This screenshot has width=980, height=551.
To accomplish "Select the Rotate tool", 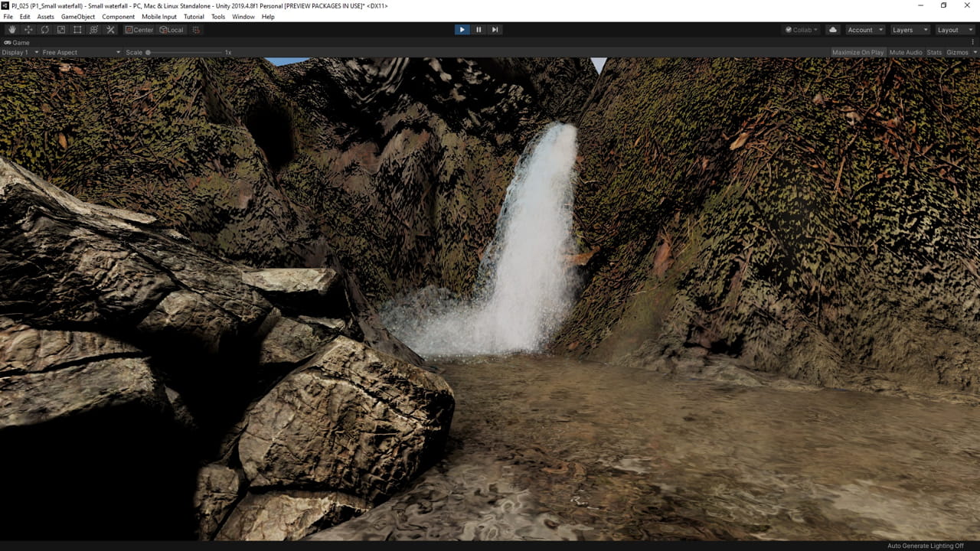I will (44, 30).
